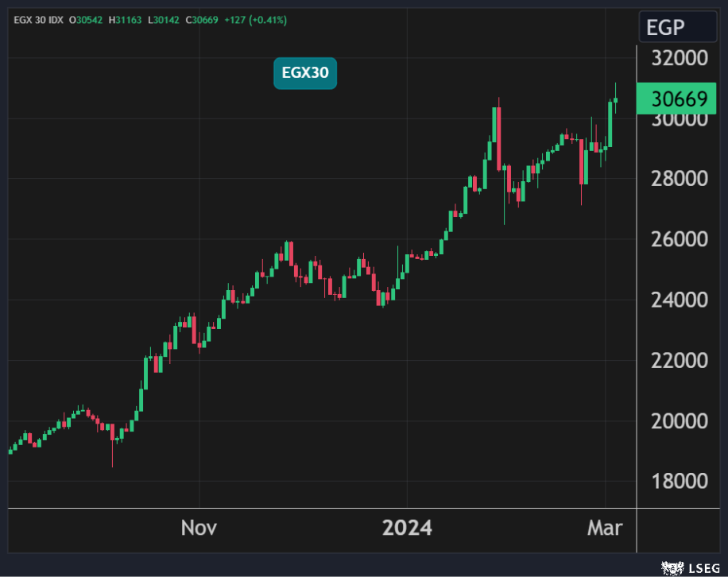Viewport: 728px width, 577px height.
Task: Click the 32000 price scale label
Action: tap(680, 59)
